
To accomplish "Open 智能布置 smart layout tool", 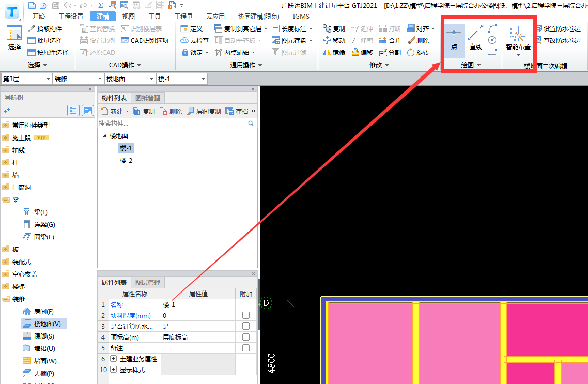I will coord(518,40).
